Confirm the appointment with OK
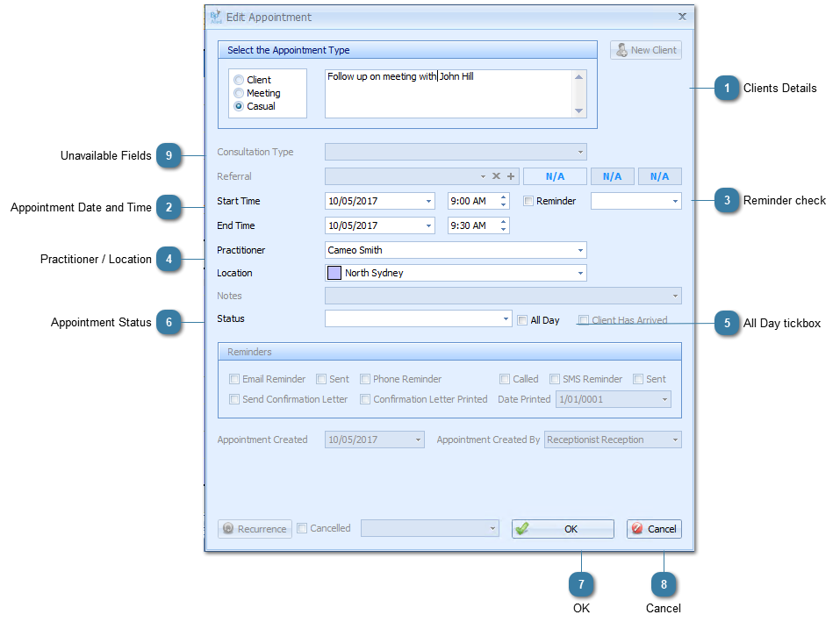Screen dimensions: 840x629 tap(563, 529)
